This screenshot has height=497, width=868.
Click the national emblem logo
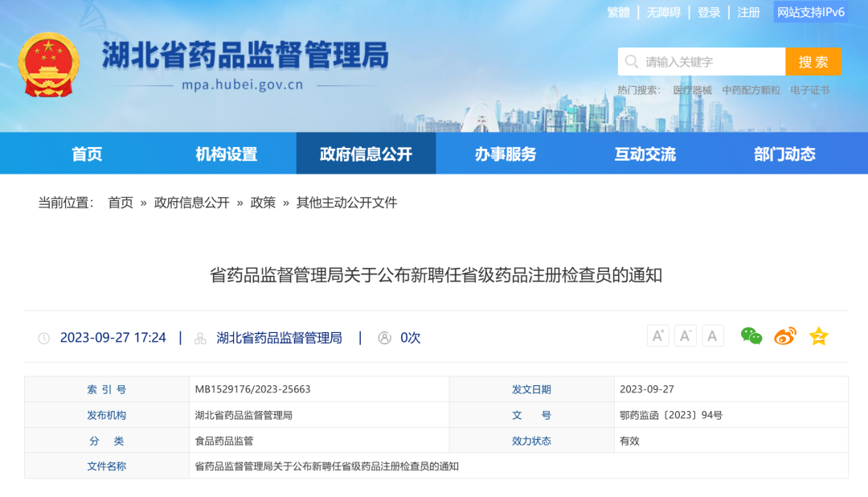49,64
